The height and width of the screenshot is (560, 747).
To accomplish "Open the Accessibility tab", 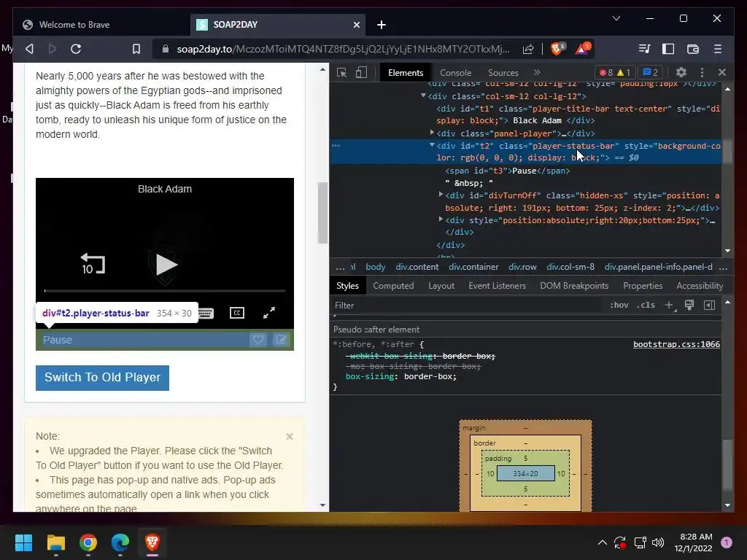I will click(x=700, y=286).
